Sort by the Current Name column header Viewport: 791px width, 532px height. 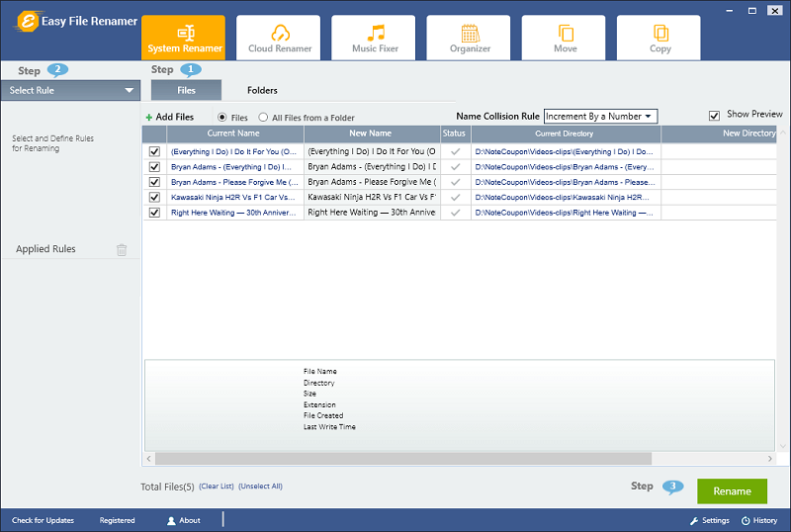tap(234, 133)
